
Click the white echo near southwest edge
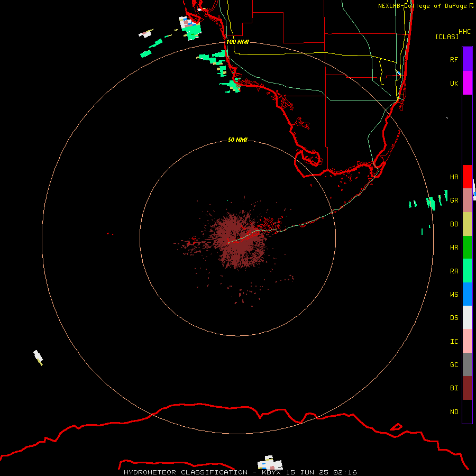coord(38,358)
